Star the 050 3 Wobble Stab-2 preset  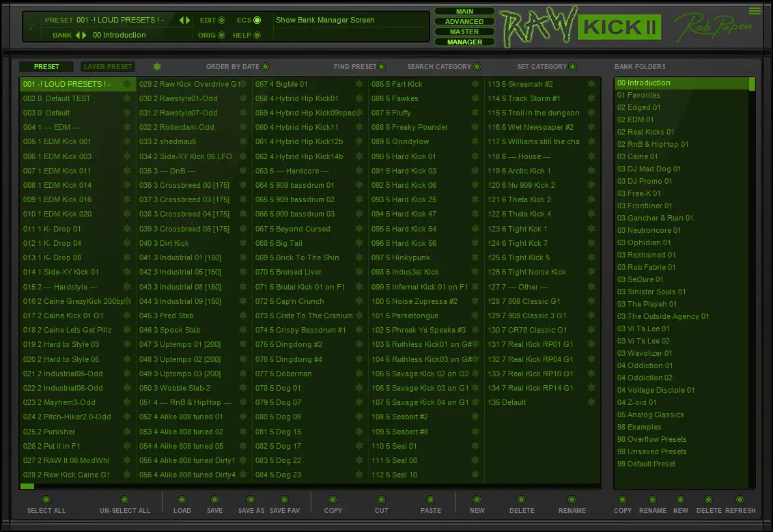pyautogui.click(x=242, y=388)
